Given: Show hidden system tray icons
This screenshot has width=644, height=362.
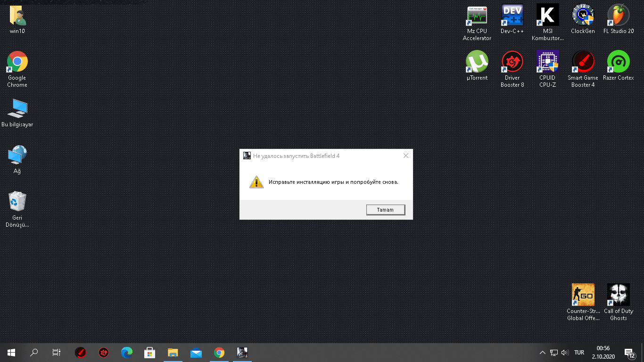Looking at the screenshot, I should click(x=543, y=353).
